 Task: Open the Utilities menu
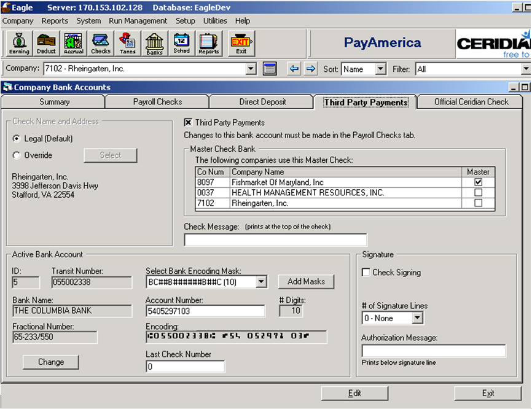tap(215, 21)
